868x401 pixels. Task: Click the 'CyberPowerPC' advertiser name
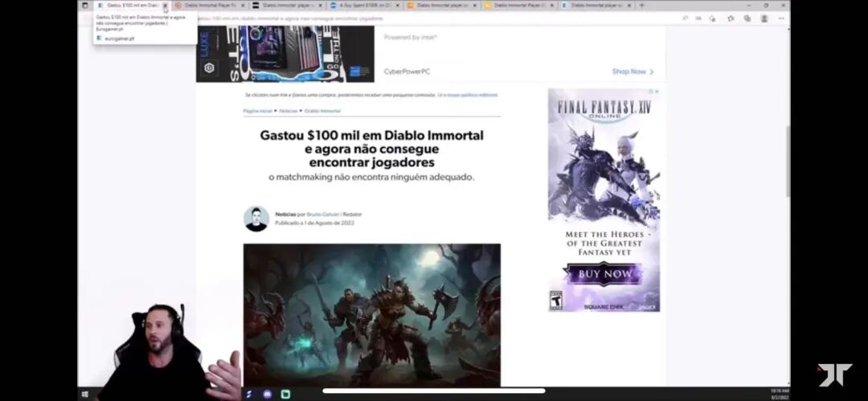click(407, 72)
